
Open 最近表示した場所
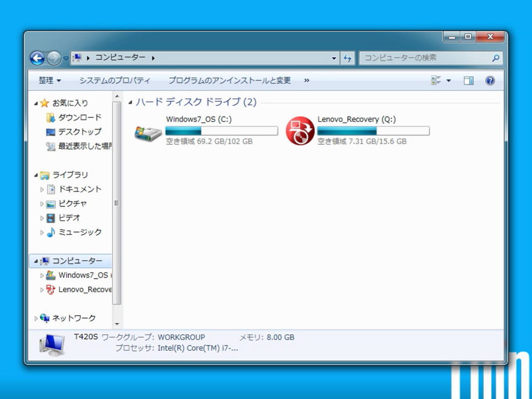pos(85,146)
